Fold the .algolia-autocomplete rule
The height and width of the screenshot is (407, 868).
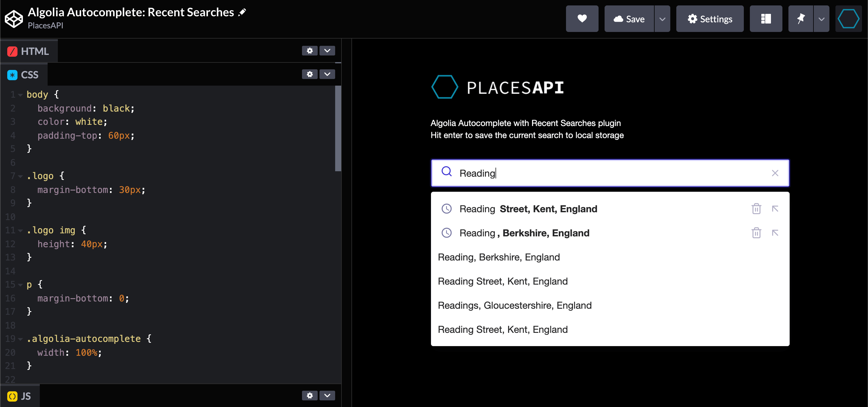click(x=20, y=339)
